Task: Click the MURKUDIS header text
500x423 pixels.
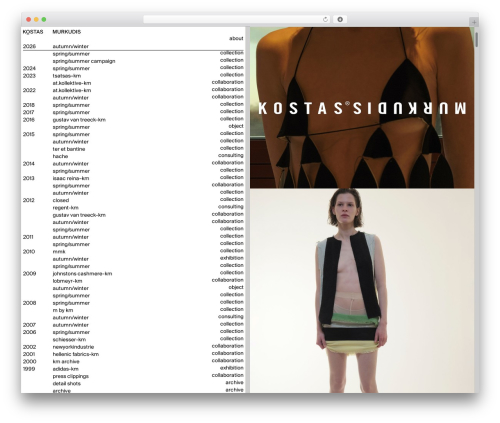Action: pyautogui.click(x=67, y=32)
